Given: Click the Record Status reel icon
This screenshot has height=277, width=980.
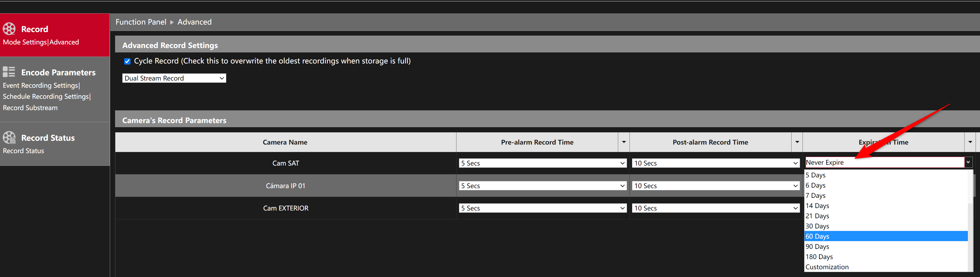Looking at the screenshot, I should (9, 138).
